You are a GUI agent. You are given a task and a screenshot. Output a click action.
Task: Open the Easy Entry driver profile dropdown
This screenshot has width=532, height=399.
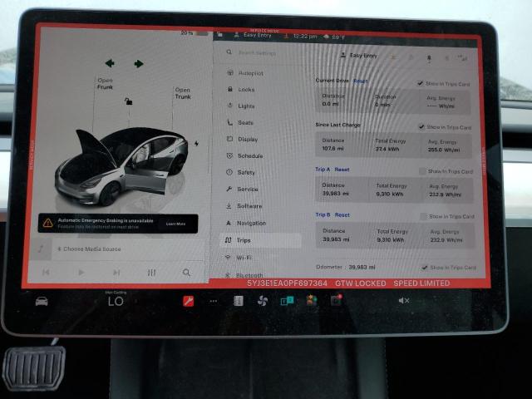coord(359,56)
